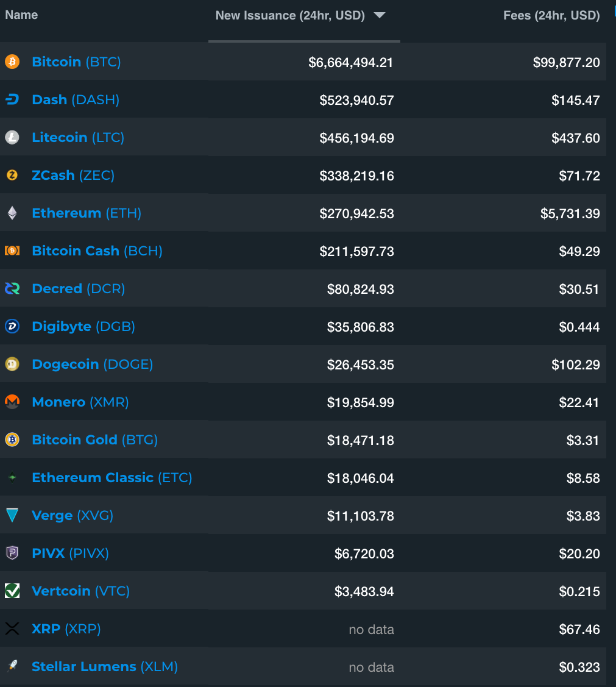Toggle sort arrow beside New Issuance

click(380, 15)
